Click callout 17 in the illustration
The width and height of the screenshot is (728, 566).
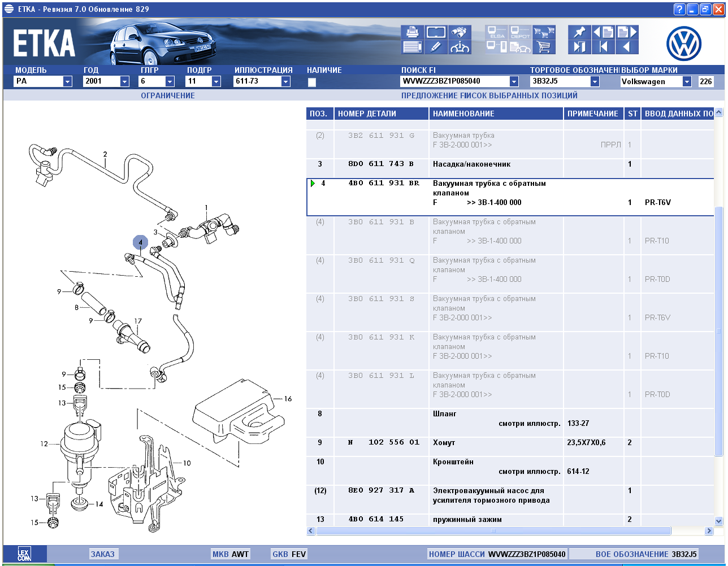point(137,321)
